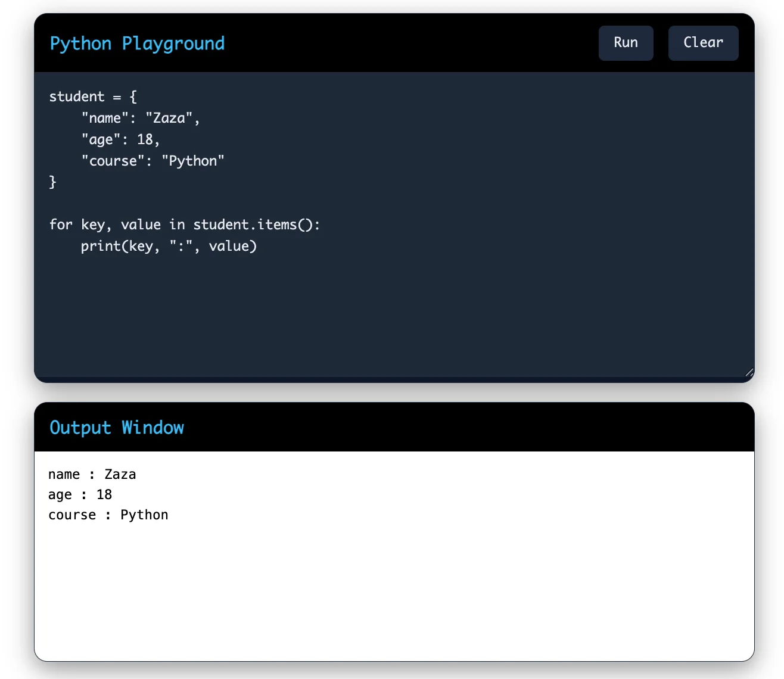Click the code line '"course": "Python"'
The height and width of the screenshot is (679, 784).
coord(153,161)
